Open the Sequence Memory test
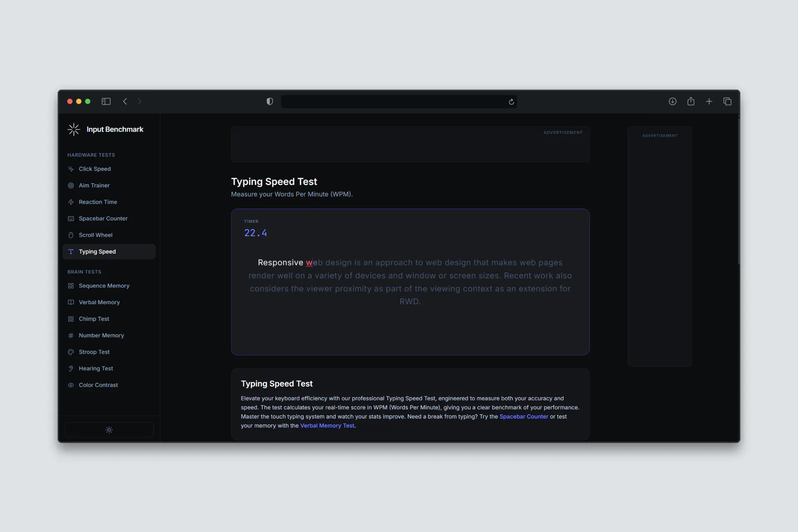The height and width of the screenshot is (532, 798). coord(109,286)
